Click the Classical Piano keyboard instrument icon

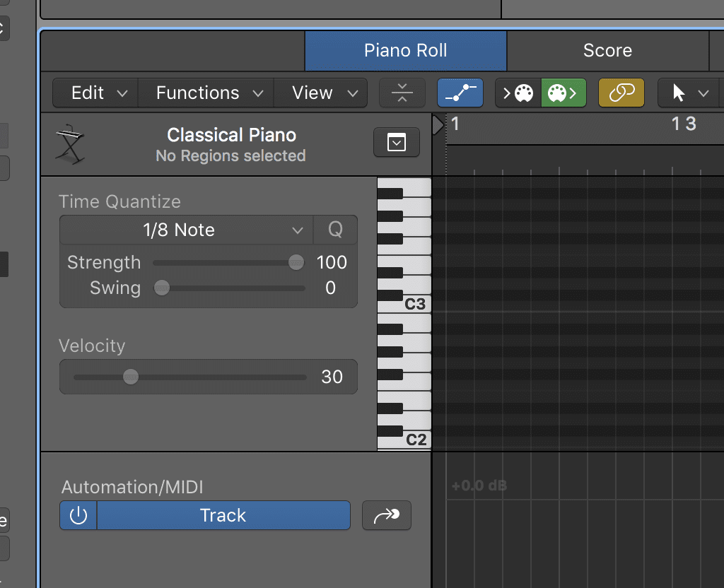click(70, 145)
